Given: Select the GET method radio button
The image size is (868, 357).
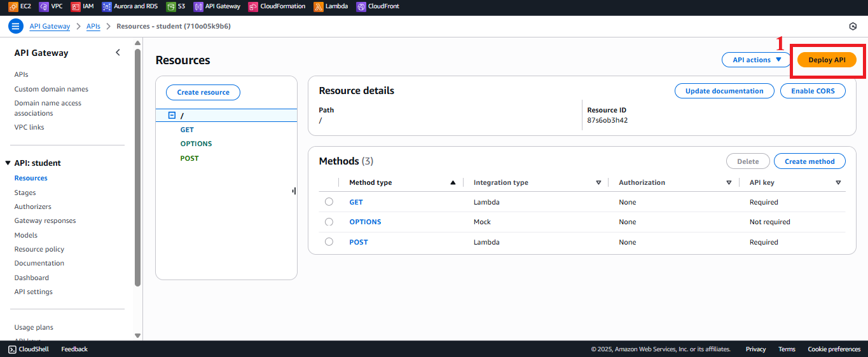Looking at the screenshot, I should pyautogui.click(x=329, y=202).
